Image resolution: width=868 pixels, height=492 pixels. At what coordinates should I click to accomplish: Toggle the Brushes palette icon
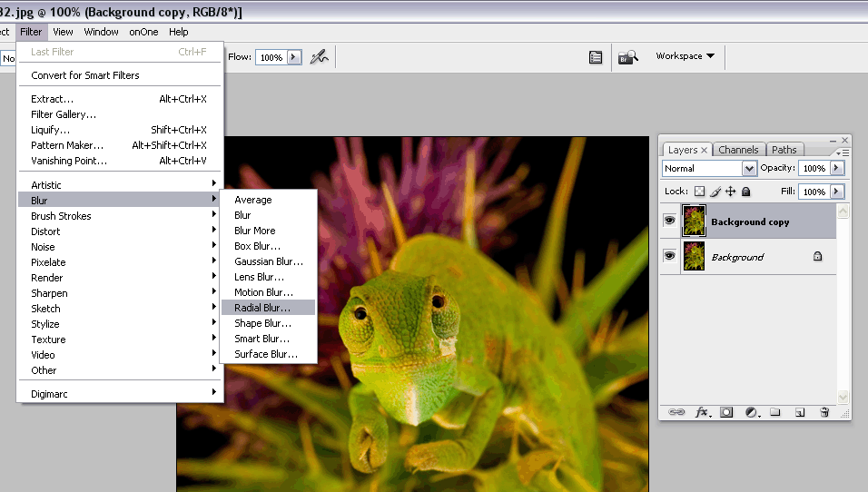point(596,57)
